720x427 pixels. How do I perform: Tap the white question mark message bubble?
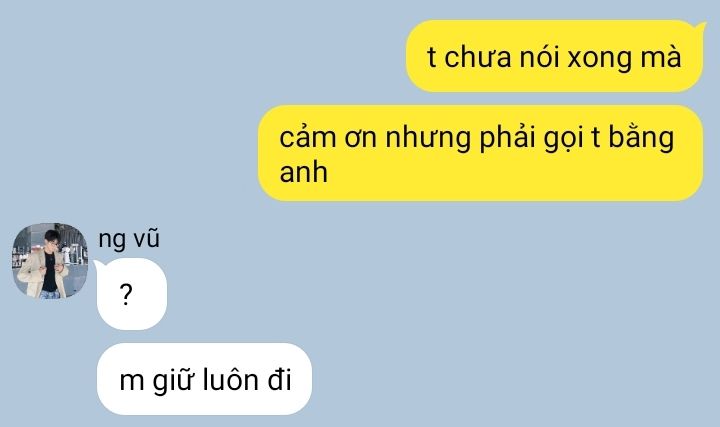[131, 294]
